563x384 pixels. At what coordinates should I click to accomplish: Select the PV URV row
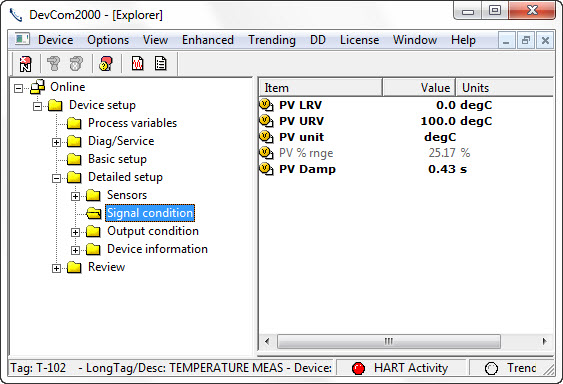tap(406, 121)
